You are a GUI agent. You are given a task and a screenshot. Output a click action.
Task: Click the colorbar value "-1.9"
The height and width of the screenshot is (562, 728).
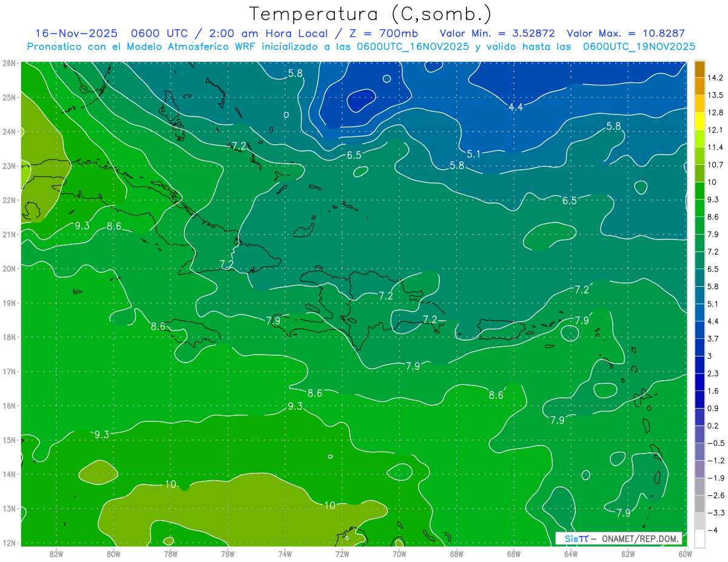(715, 478)
